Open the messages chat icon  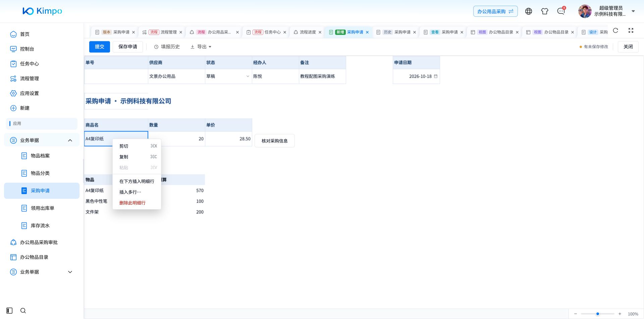(x=561, y=11)
